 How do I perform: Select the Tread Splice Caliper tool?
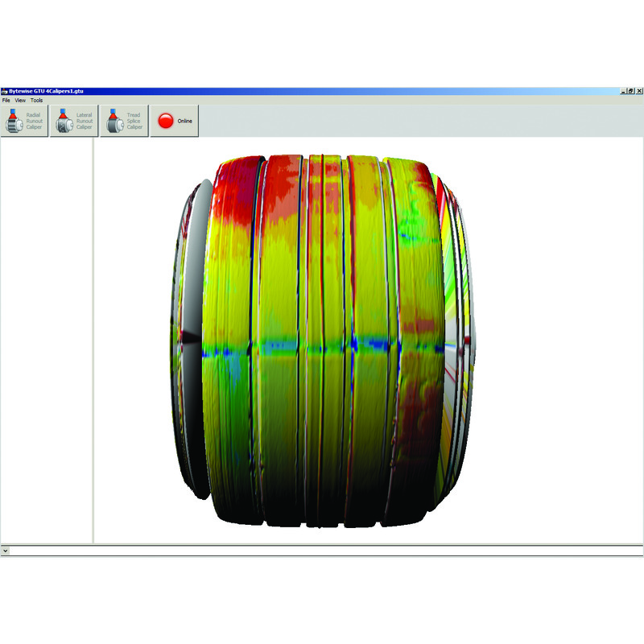click(124, 121)
